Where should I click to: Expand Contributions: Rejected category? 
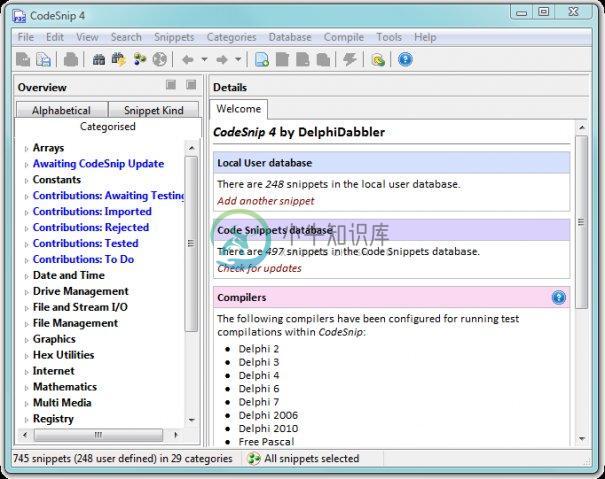click(x=26, y=228)
